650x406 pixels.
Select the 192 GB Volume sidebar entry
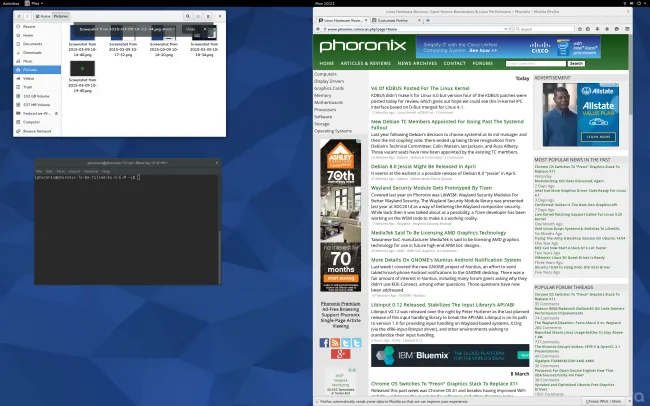click(x=37, y=96)
